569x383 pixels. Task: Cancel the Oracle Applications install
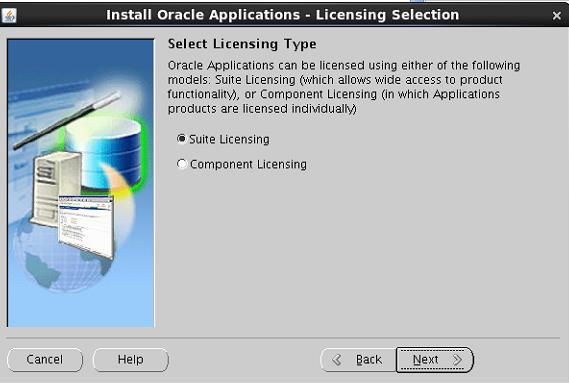pos(45,360)
